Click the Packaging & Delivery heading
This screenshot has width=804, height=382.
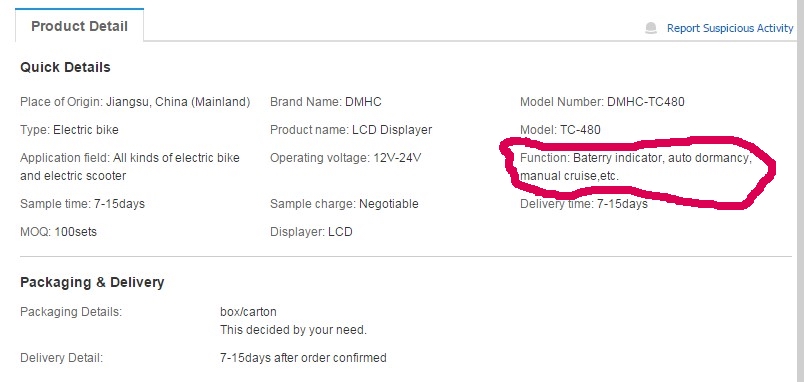tap(92, 282)
